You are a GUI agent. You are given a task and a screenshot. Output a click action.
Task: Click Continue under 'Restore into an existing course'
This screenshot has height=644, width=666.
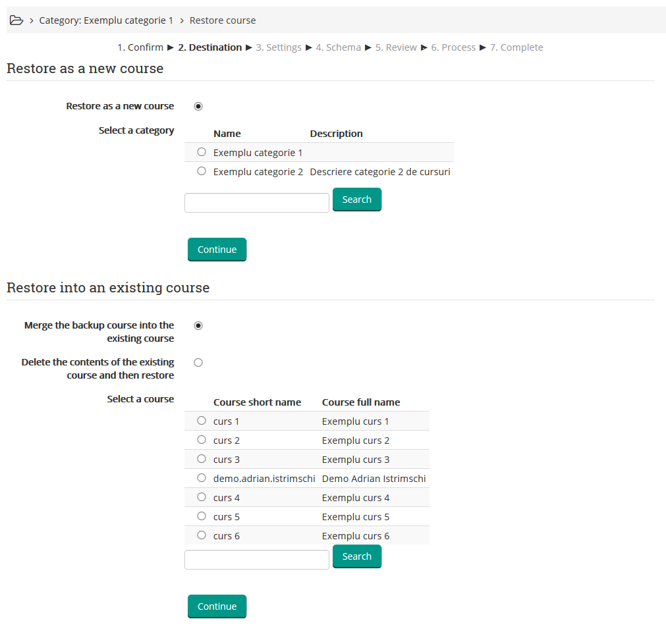pos(217,606)
